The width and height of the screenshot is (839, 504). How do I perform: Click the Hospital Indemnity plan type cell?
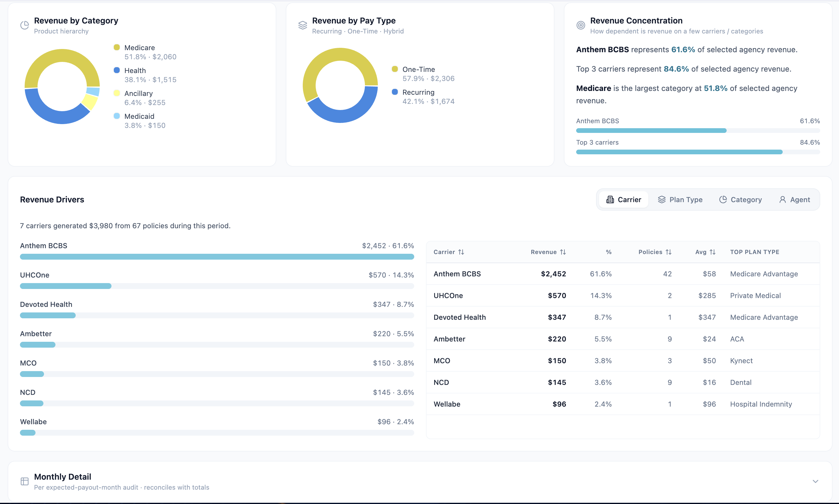click(761, 404)
